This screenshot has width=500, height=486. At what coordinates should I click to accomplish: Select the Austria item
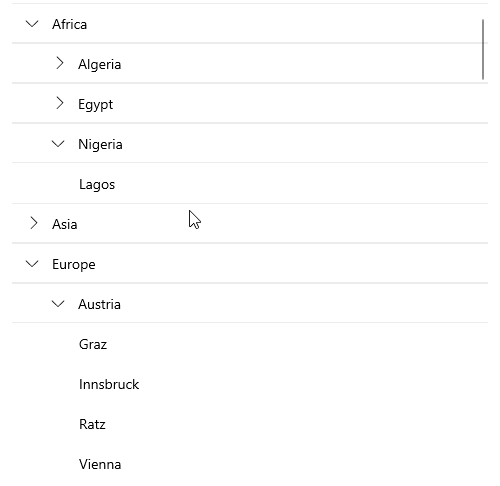[99, 304]
